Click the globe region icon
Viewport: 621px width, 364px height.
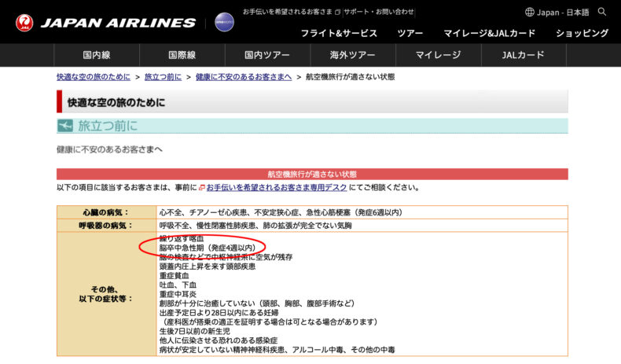(x=530, y=13)
